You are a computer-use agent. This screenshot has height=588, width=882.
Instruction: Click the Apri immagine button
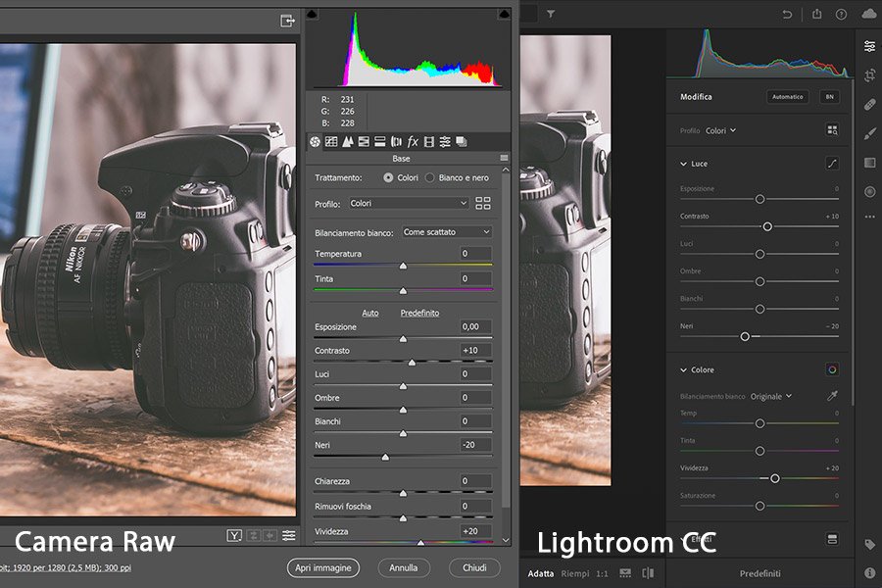point(323,567)
